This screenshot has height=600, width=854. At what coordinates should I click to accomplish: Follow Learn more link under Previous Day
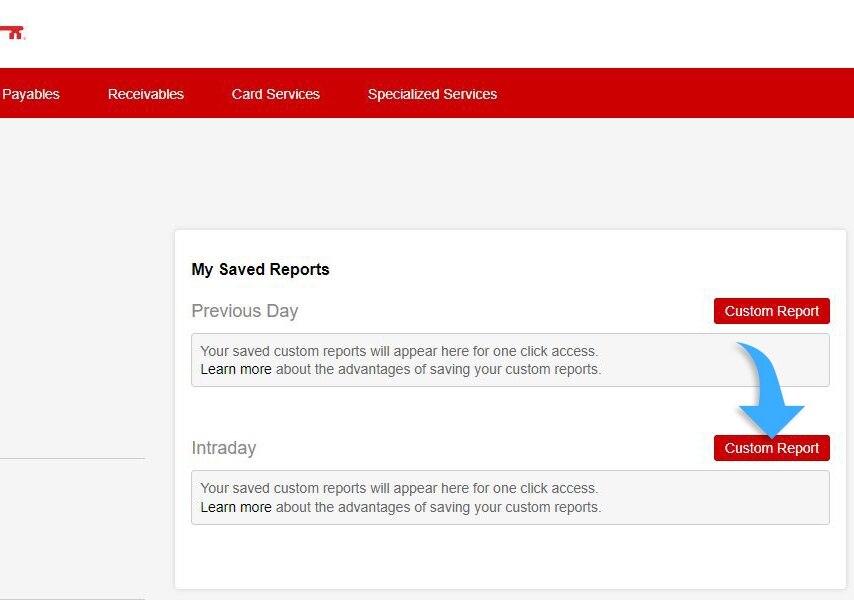(236, 369)
